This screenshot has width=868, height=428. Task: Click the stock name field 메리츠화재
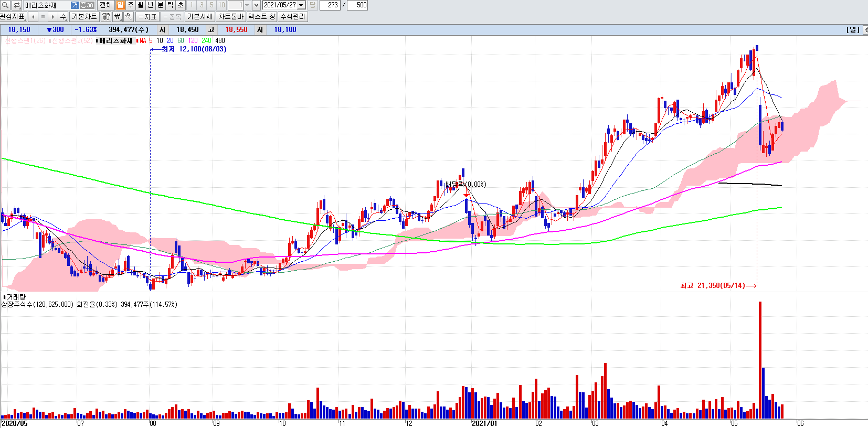pos(46,5)
